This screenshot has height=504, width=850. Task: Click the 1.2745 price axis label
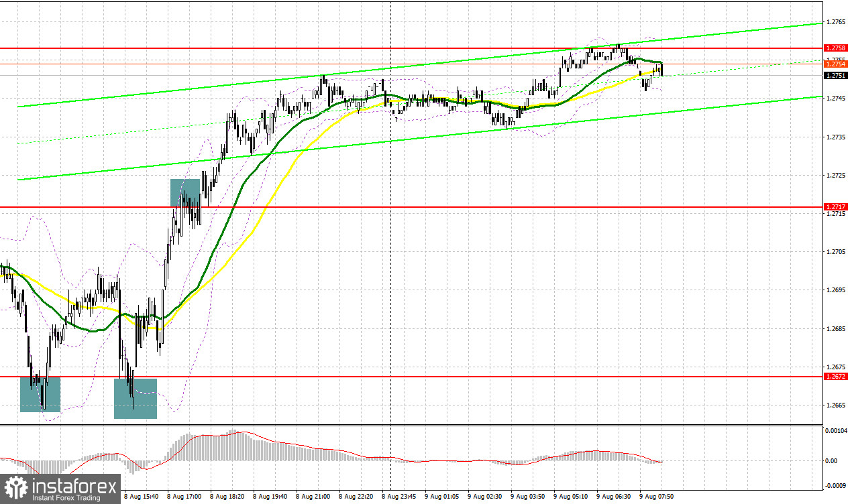(x=836, y=99)
